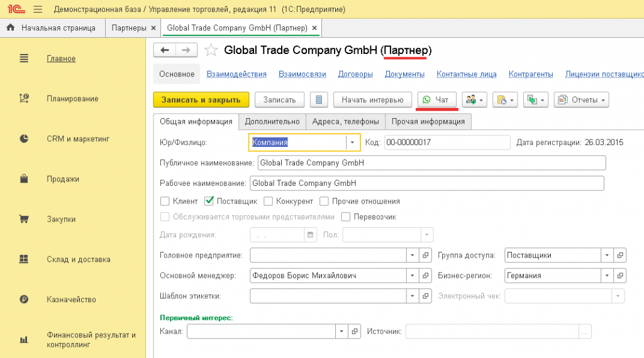Expand the Бизнес-регион dropdown arrow
The width and height of the screenshot is (644, 358).
coord(607,276)
